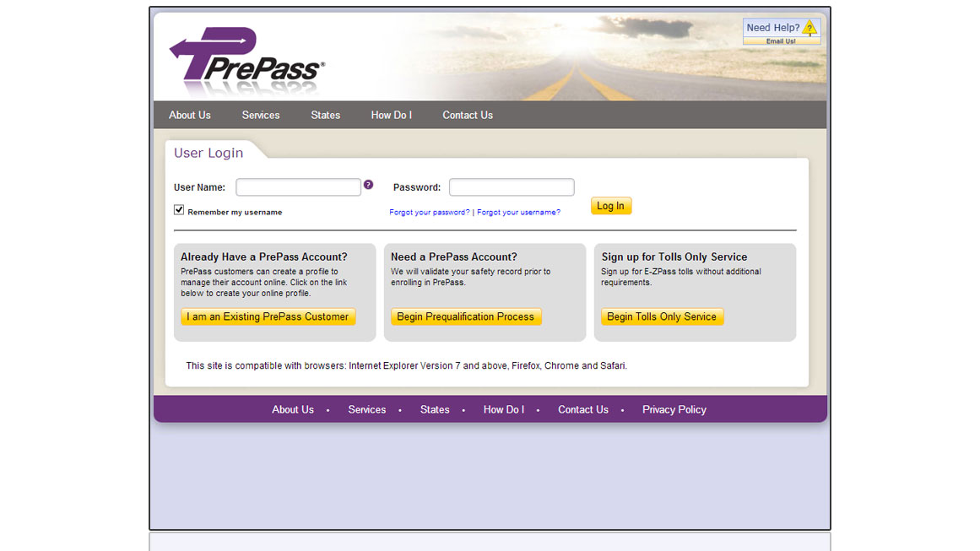Image resolution: width=980 pixels, height=551 pixels.
Task: Open footer Contact Us link
Action: coord(582,410)
